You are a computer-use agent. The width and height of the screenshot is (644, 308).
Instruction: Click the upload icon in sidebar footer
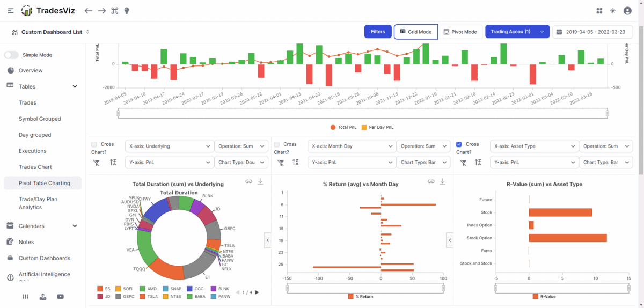pyautogui.click(x=43, y=297)
